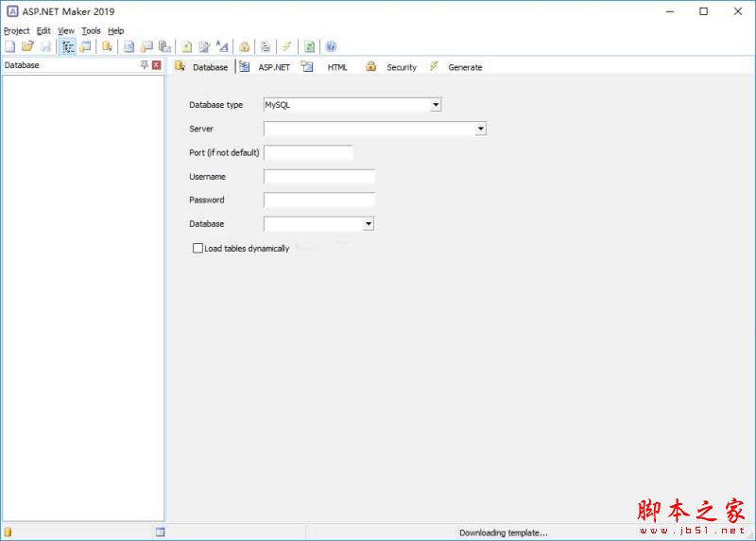Open the Edit menu
This screenshot has height=541, width=756.
(43, 31)
